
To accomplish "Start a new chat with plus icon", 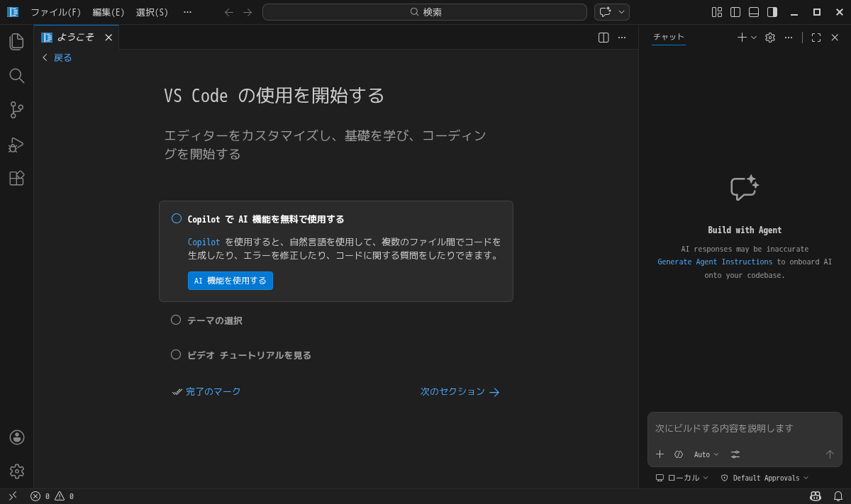I will pyautogui.click(x=742, y=38).
